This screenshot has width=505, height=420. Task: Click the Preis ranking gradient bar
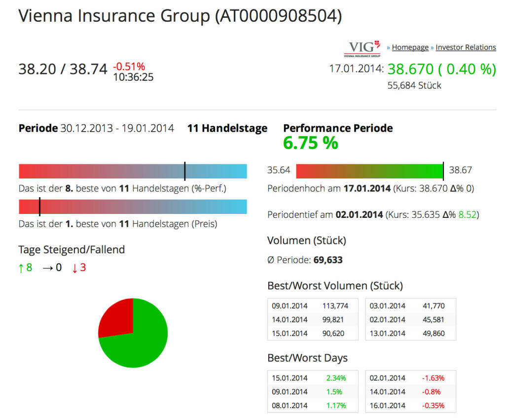tap(133, 207)
